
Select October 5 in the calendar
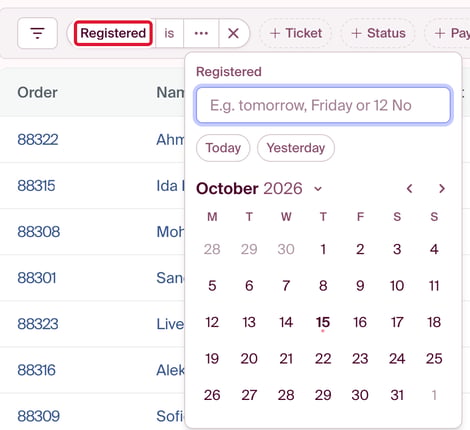pos(212,286)
